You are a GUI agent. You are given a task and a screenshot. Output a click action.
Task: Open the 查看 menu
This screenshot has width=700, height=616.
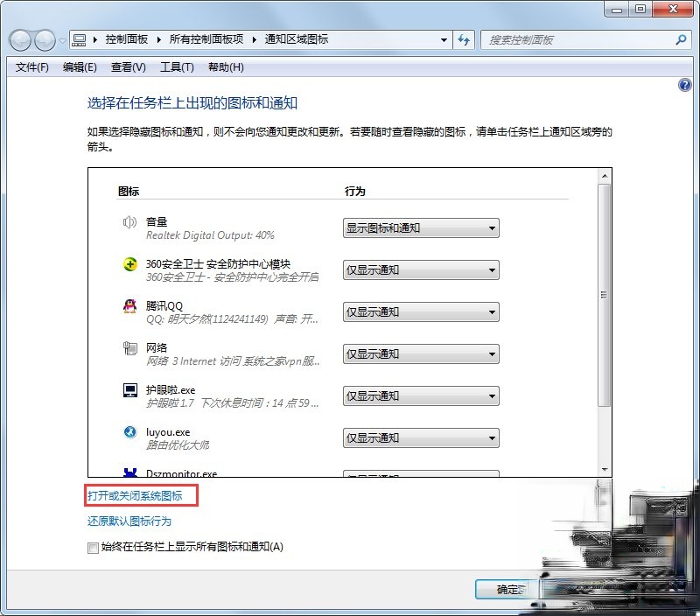pyautogui.click(x=127, y=66)
